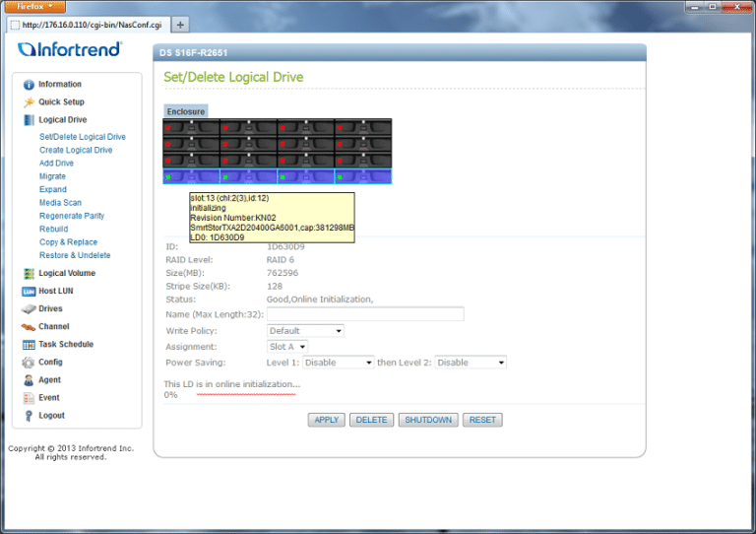Viewport: 756px width, 534px height.
Task: Click the status text Good,Online Initialization
Action: 320,300
